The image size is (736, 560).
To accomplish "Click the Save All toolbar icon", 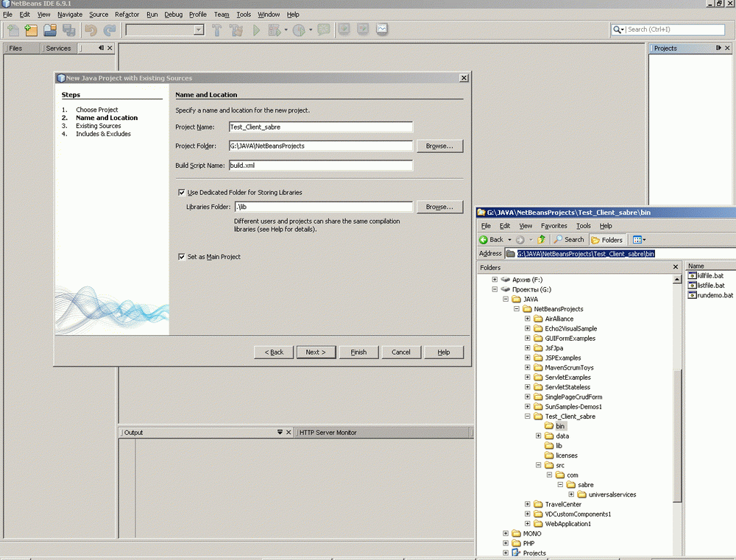I will point(69,30).
